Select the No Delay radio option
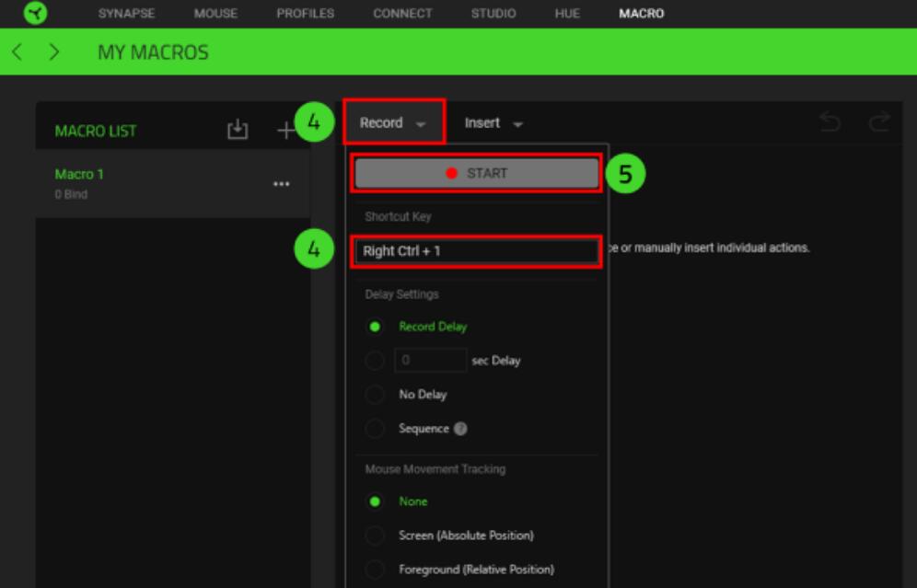 (375, 395)
